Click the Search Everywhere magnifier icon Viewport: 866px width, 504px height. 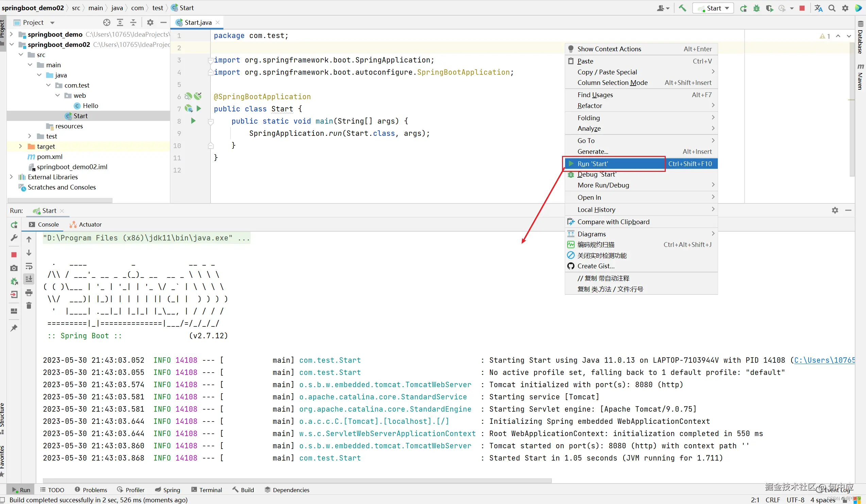click(x=832, y=8)
